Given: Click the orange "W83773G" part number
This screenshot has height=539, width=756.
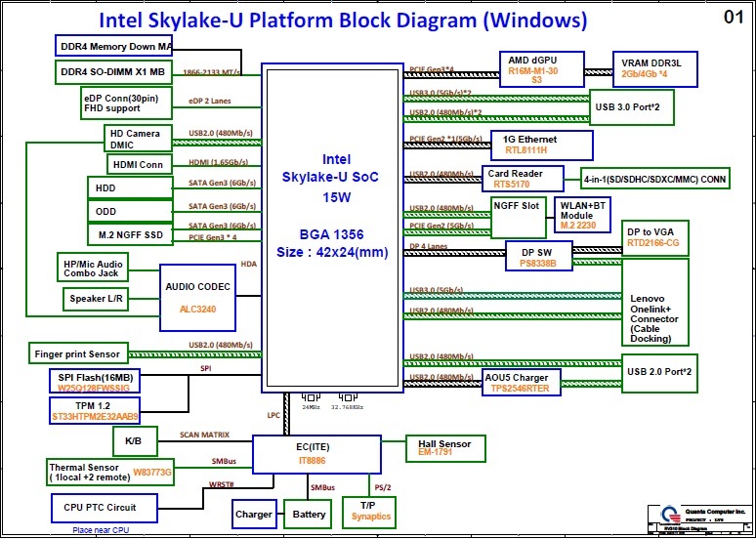Looking at the screenshot, I should 152,472.
